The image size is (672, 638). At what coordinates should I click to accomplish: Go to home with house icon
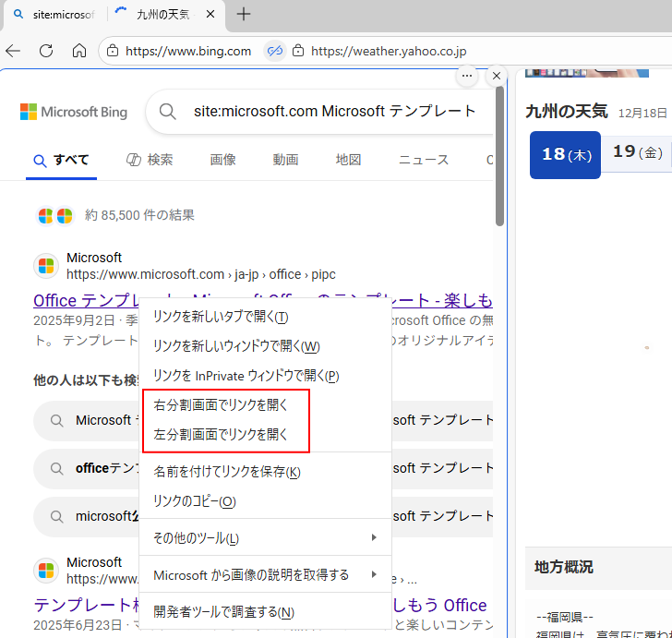pos(79,51)
